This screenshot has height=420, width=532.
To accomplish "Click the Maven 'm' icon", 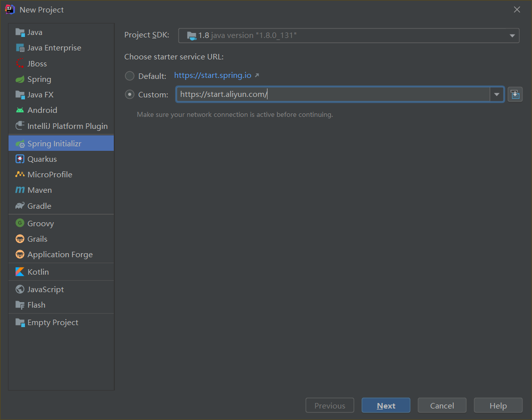I will (20, 190).
